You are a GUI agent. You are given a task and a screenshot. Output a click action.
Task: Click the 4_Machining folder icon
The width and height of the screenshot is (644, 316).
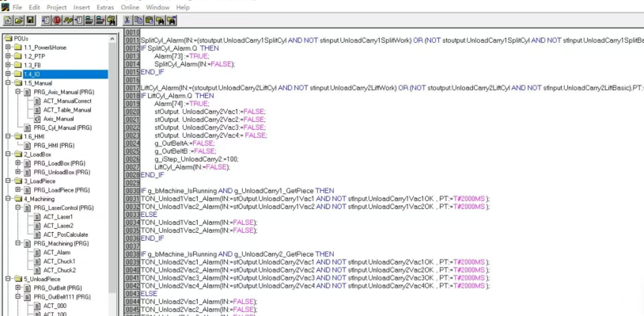click(17, 199)
